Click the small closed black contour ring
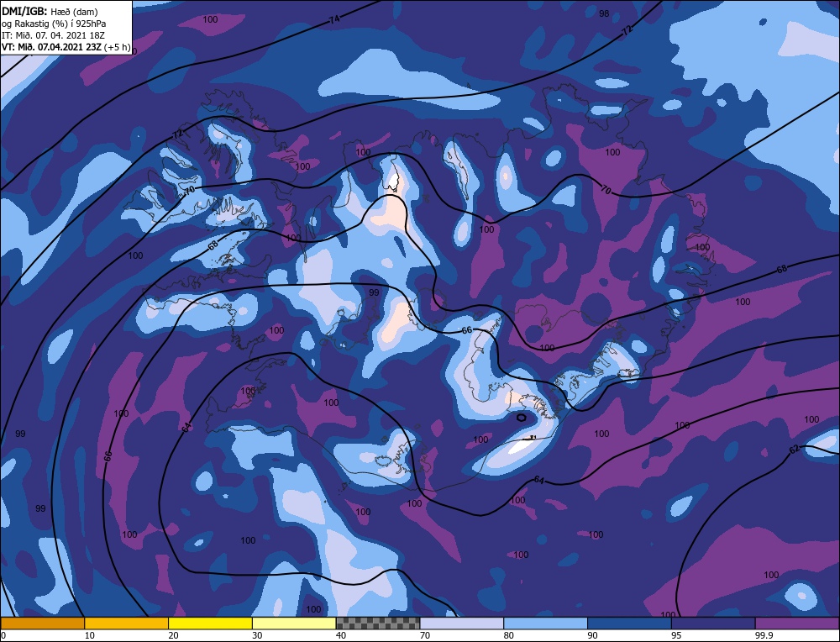The height and width of the screenshot is (642, 840). 520,418
